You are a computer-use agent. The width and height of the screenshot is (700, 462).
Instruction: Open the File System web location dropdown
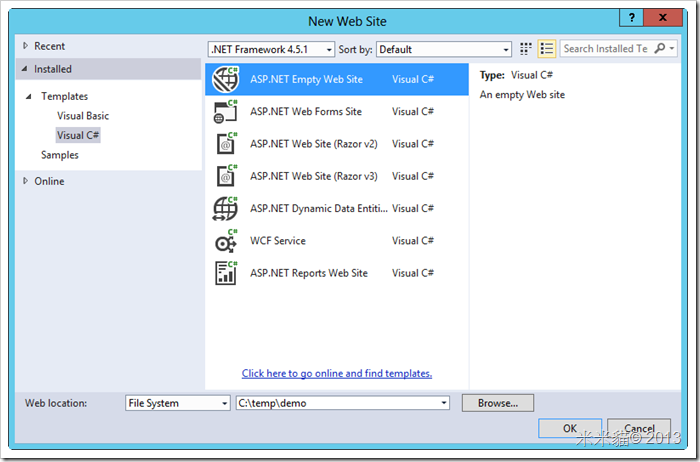178,403
